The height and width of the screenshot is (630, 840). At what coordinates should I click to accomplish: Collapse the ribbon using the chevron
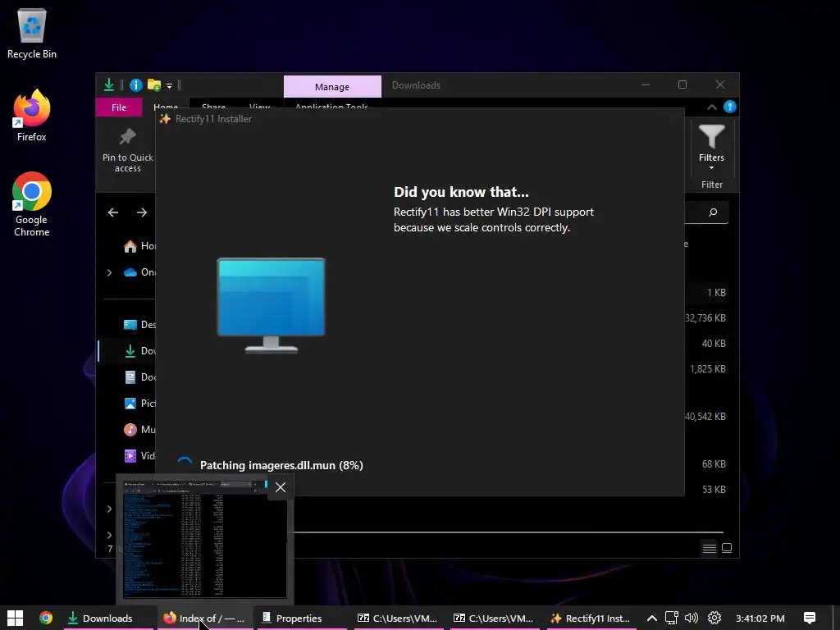tap(712, 107)
